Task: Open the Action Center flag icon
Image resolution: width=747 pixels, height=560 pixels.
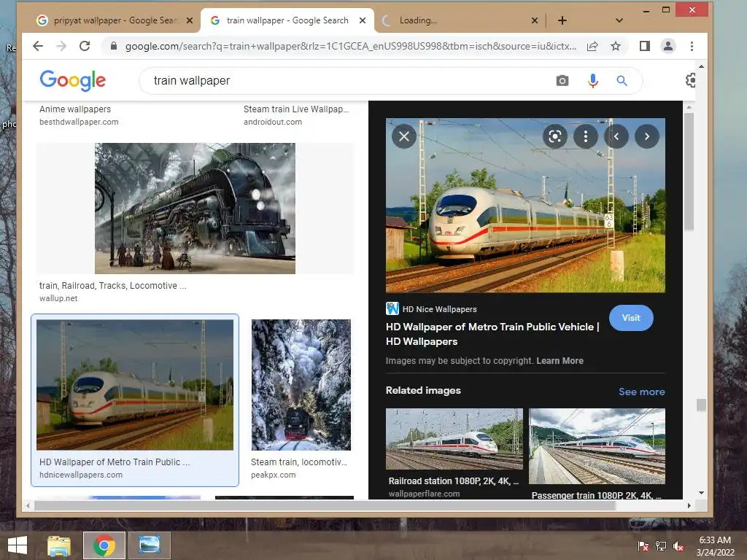Action: pyautogui.click(x=643, y=545)
